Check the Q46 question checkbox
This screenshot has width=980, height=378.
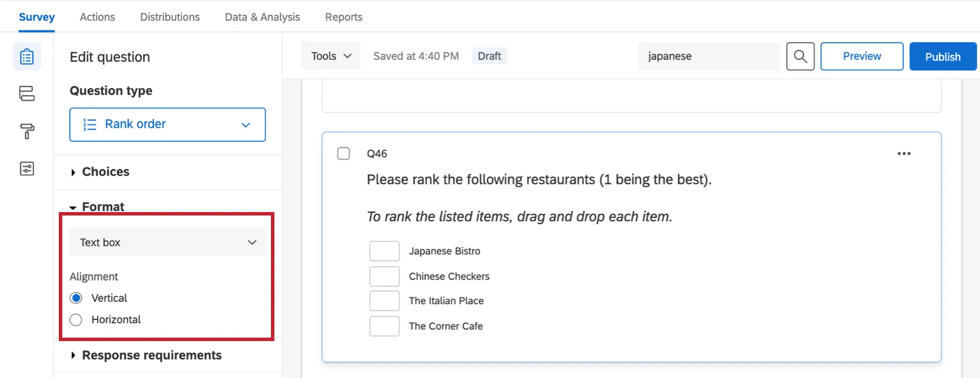343,153
